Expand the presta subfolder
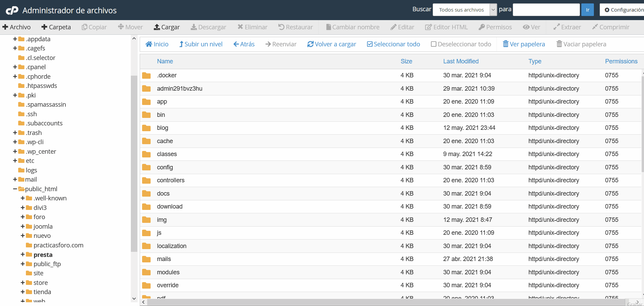 [22, 255]
